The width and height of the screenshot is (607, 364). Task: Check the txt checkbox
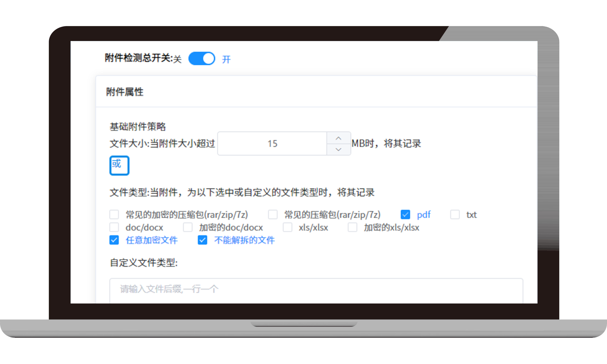[x=455, y=214]
